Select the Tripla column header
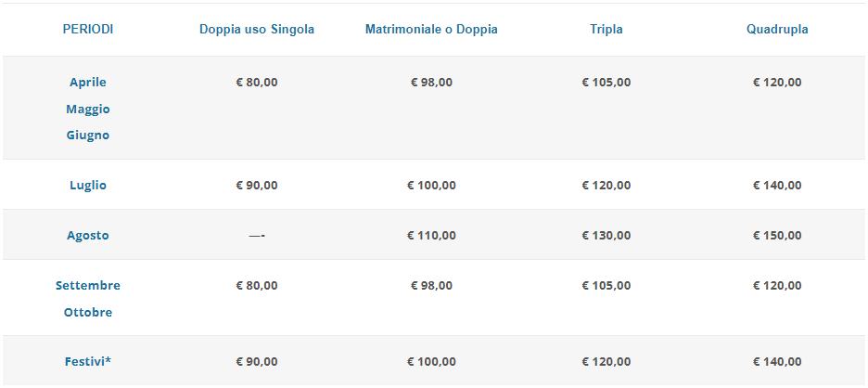 point(606,30)
